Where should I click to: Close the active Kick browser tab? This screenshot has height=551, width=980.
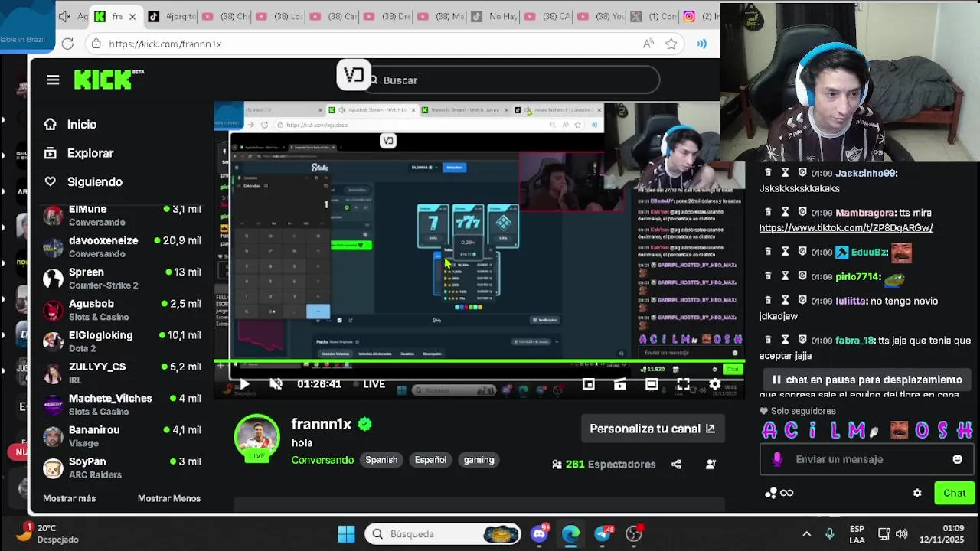pos(132,16)
